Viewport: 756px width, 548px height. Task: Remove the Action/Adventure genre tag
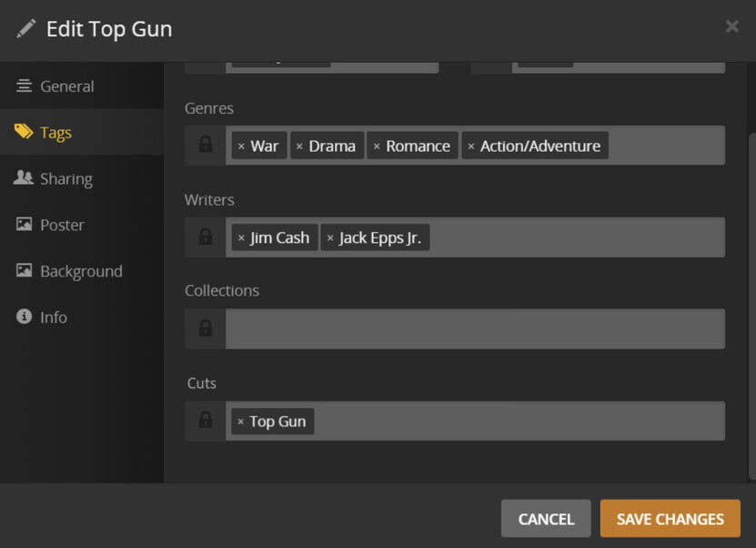[471, 147]
